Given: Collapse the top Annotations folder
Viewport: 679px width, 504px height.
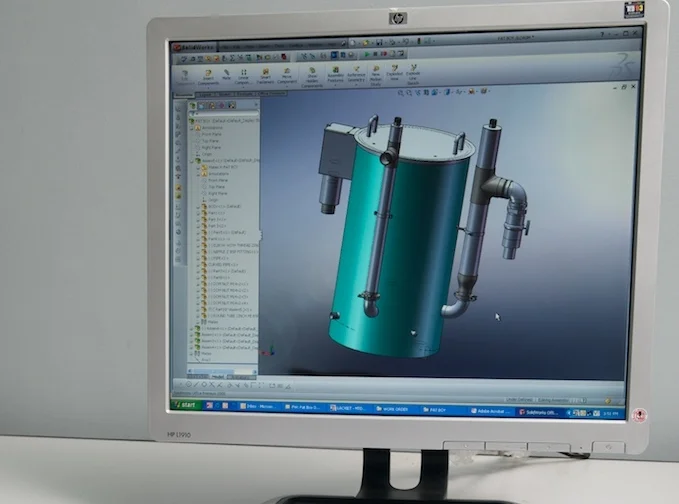Looking at the screenshot, I should 192,128.
